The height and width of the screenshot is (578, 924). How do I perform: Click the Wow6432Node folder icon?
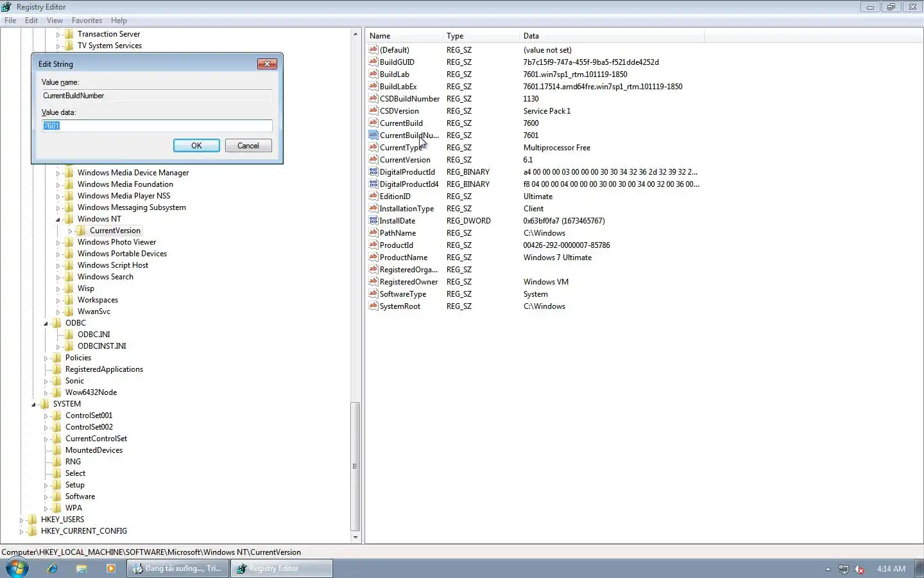coord(57,392)
